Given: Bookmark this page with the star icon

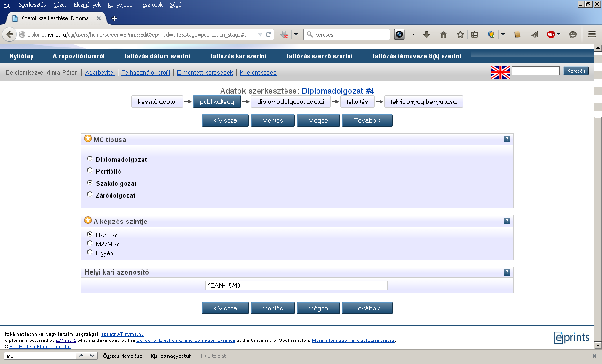Looking at the screenshot, I should coord(460,34).
